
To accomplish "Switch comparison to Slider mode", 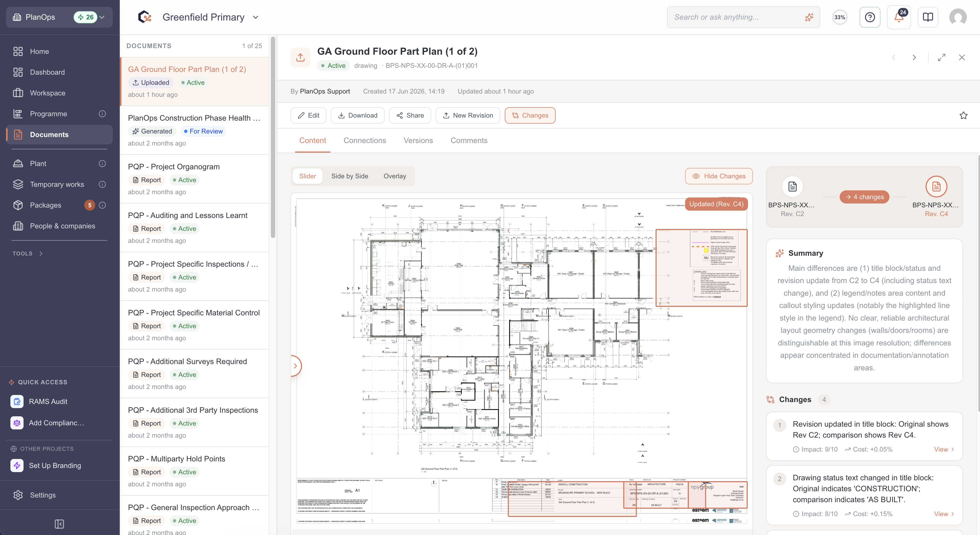I will (x=308, y=176).
